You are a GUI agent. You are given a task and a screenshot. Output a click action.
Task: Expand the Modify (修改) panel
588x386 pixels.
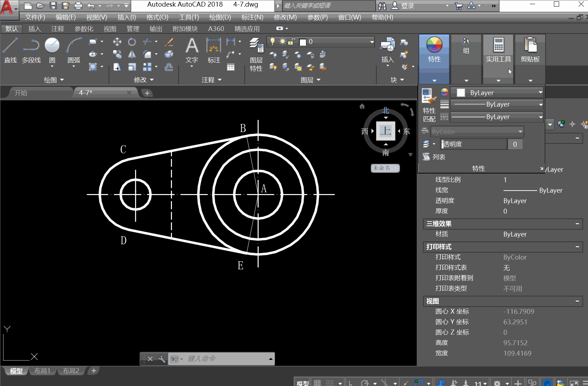tap(144, 80)
